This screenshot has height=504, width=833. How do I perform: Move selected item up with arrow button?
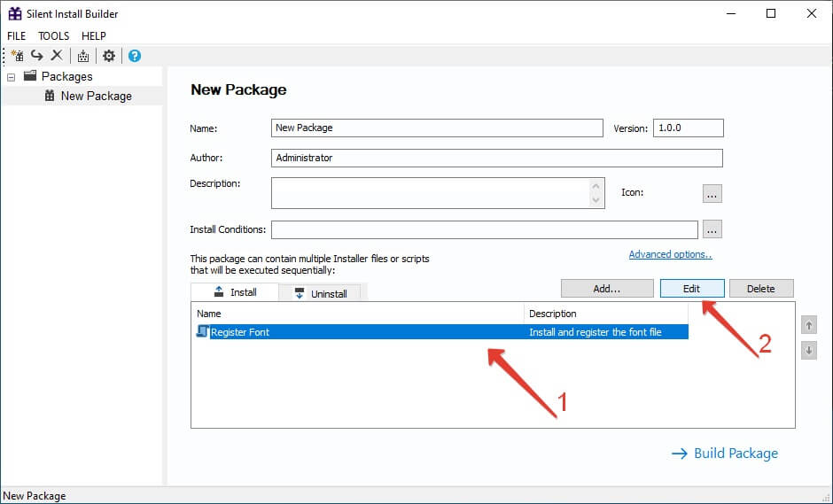[808, 325]
